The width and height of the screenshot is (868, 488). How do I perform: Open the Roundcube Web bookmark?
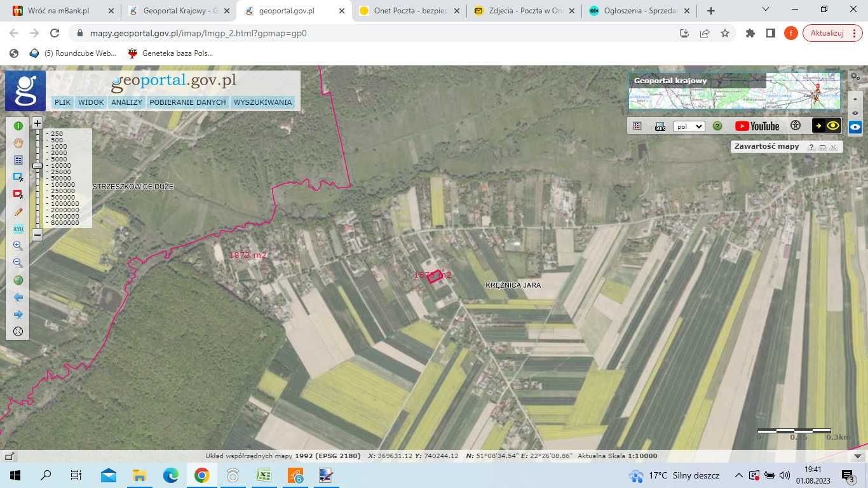(x=73, y=53)
